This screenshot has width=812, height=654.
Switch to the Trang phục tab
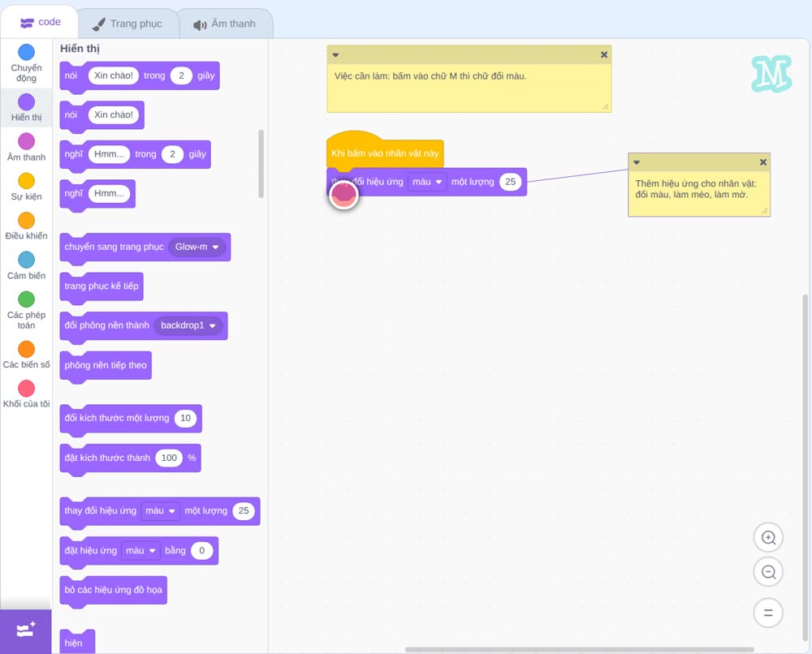pyautogui.click(x=127, y=24)
